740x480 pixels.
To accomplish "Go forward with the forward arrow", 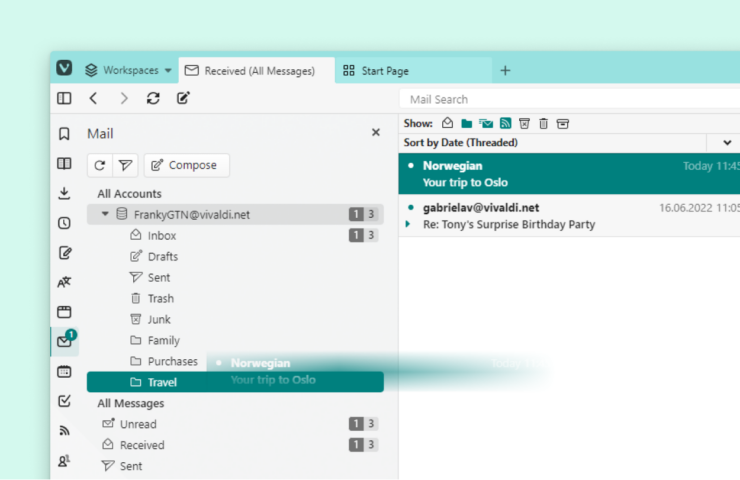I will 124,98.
